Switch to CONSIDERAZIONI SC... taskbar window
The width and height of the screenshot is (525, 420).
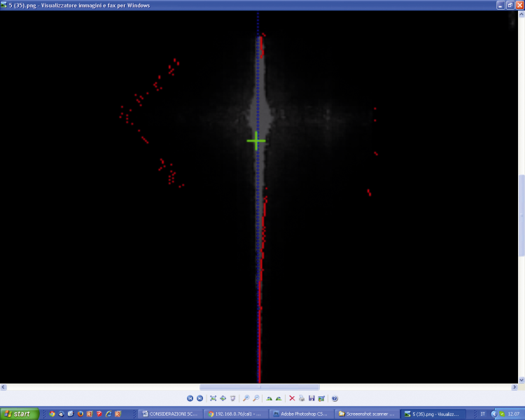[x=170, y=414]
